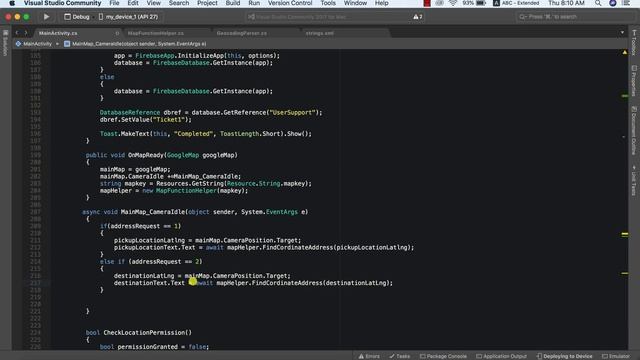Open the Build menu
This screenshot has height=360, width=640.
[233, 3]
